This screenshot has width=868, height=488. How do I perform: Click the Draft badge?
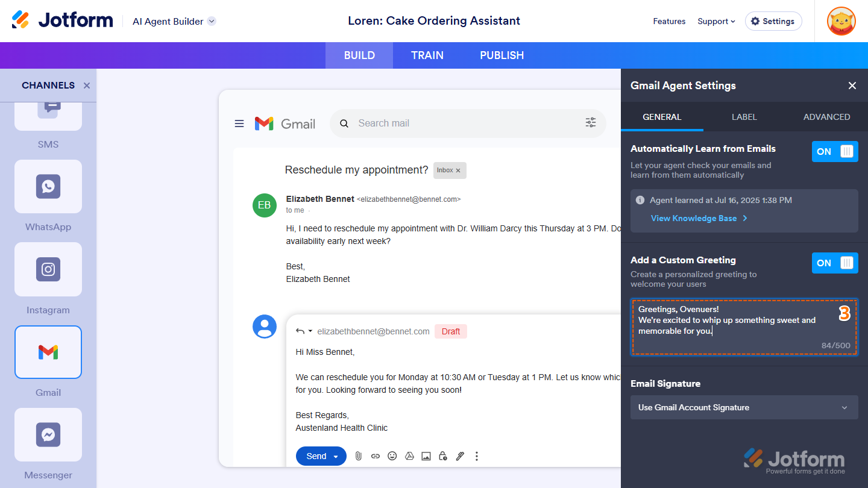[x=451, y=331]
